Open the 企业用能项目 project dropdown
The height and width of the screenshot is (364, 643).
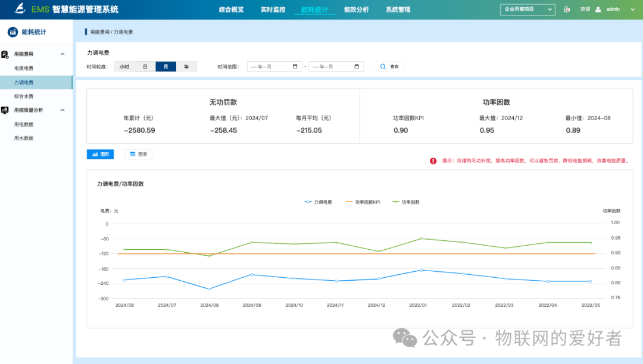click(527, 9)
